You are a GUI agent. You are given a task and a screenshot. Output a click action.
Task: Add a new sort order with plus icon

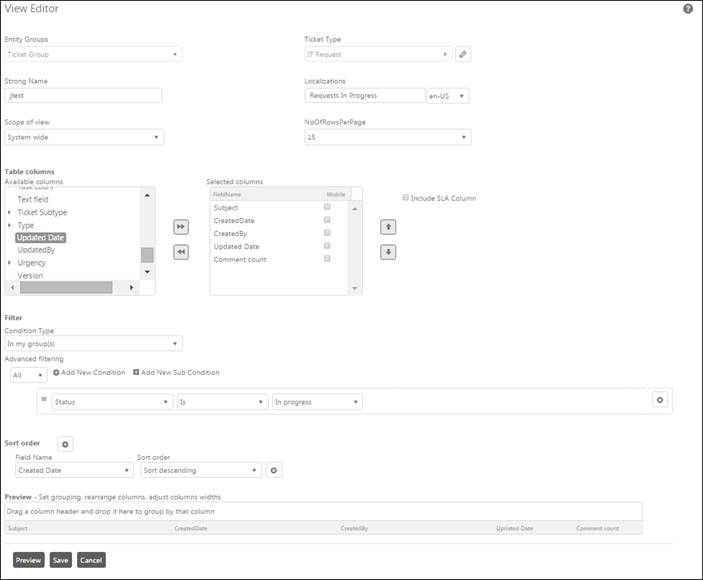(x=65, y=443)
